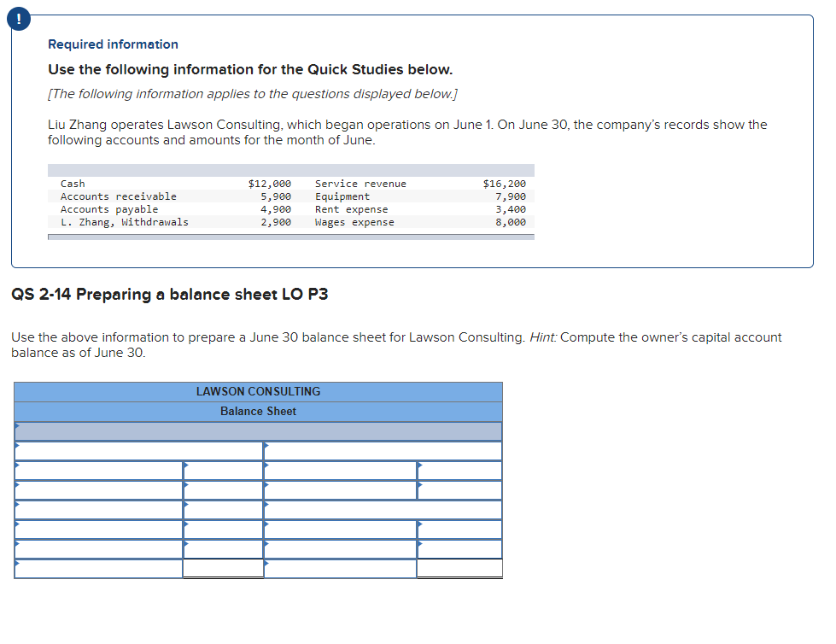This screenshot has width=836, height=644.
Task: Click the "7,900" equipment amount
Action: click(x=511, y=196)
